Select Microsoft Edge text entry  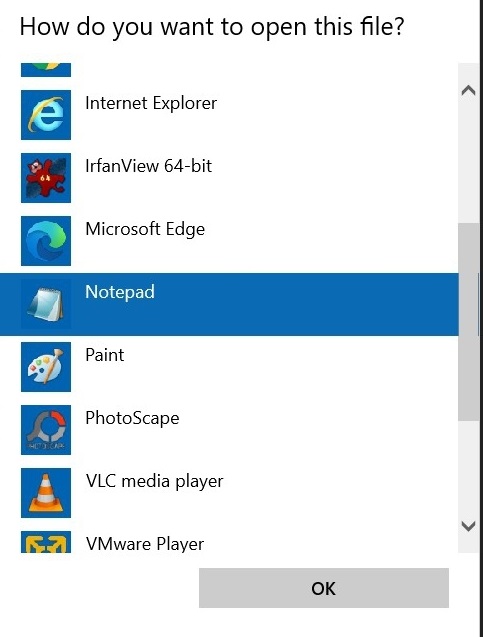(145, 230)
